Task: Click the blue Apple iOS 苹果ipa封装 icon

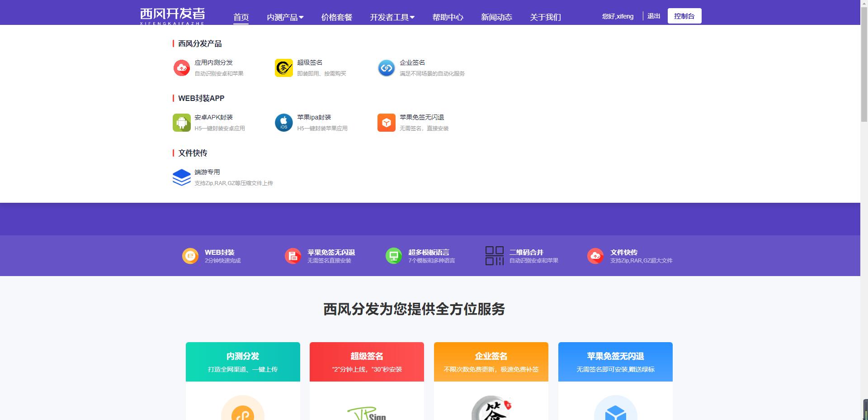Action: (283, 123)
